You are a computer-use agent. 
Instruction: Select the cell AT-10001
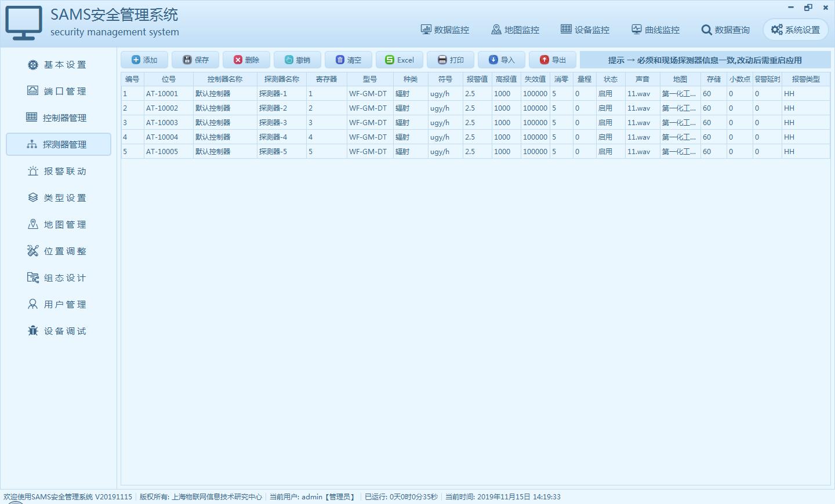[x=169, y=93]
